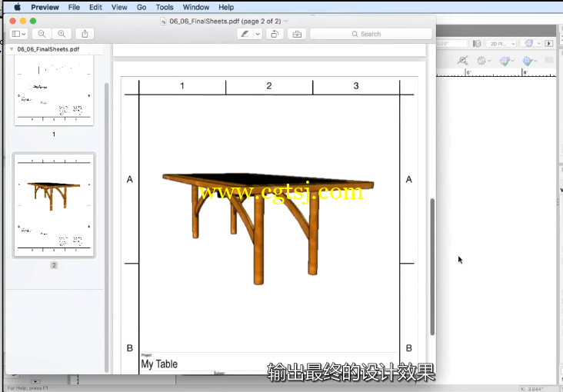Click the green full-screen window button

pos(33,22)
